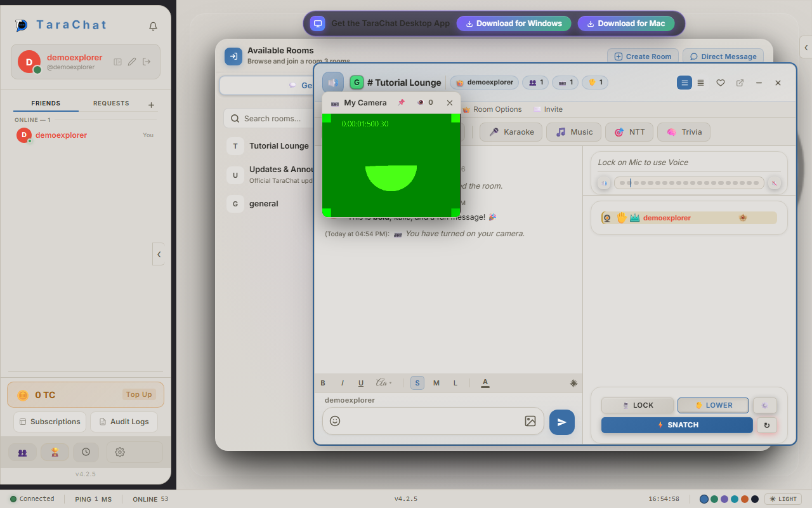
Task: Click the small purple icon button beside LOWER
Action: (764, 405)
